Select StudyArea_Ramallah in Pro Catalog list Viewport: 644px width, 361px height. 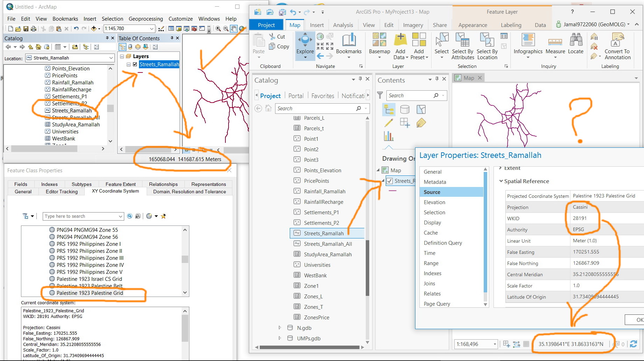click(x=328, y=255)
